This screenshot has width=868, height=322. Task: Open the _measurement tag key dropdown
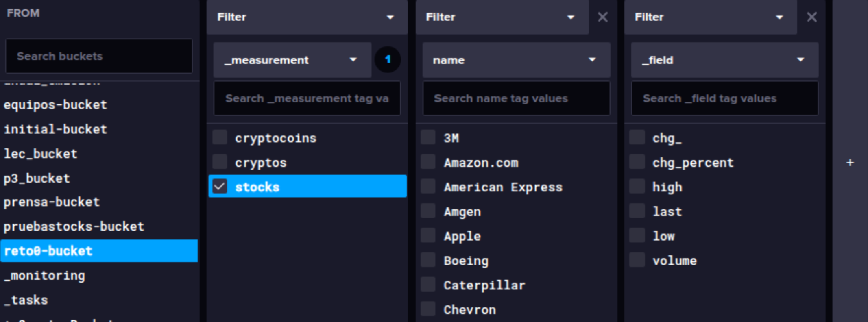click(292, 60)
